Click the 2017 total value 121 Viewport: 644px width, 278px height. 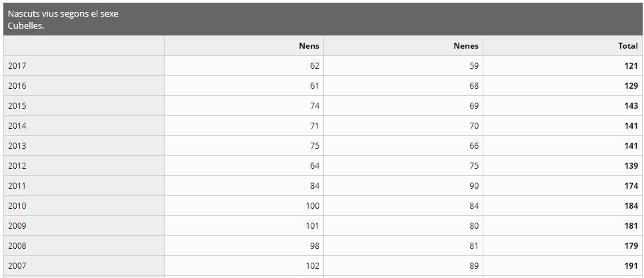click(631, 66)
